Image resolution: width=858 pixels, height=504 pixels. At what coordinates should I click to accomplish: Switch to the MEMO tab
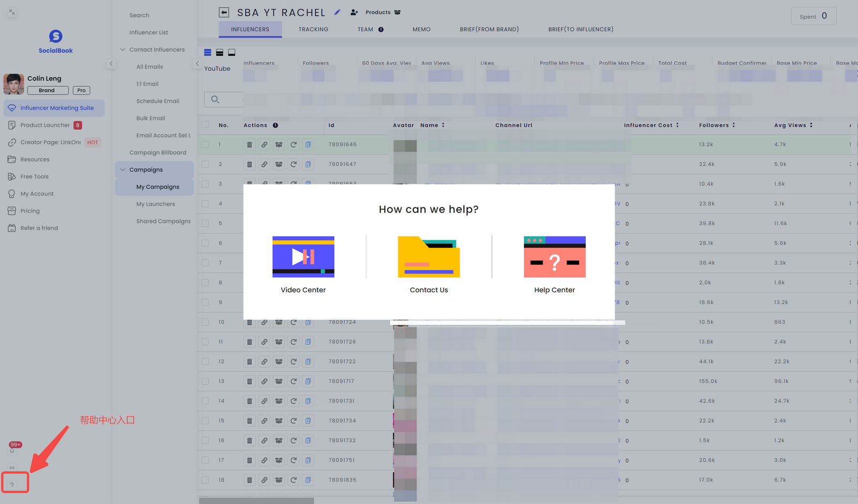click(x=421, y=29)
